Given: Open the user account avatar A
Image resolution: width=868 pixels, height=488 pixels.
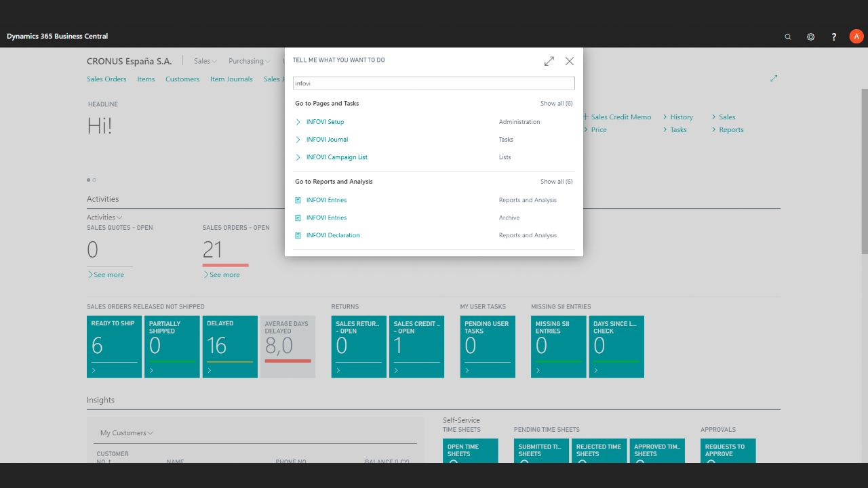Looking at the screenshot, I should point(856,37).
